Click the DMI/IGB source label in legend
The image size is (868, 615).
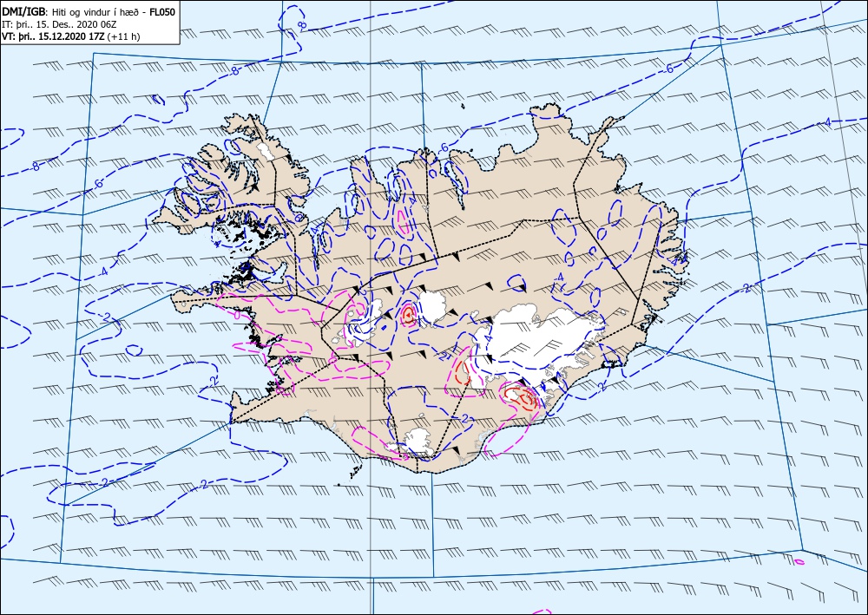pyautogui.click(x=25, y=11)
